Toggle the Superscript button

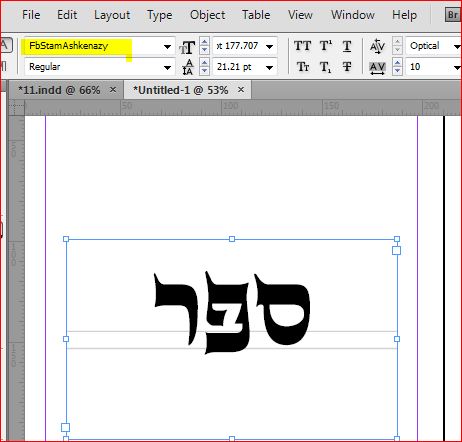click(x=326, y=46)
